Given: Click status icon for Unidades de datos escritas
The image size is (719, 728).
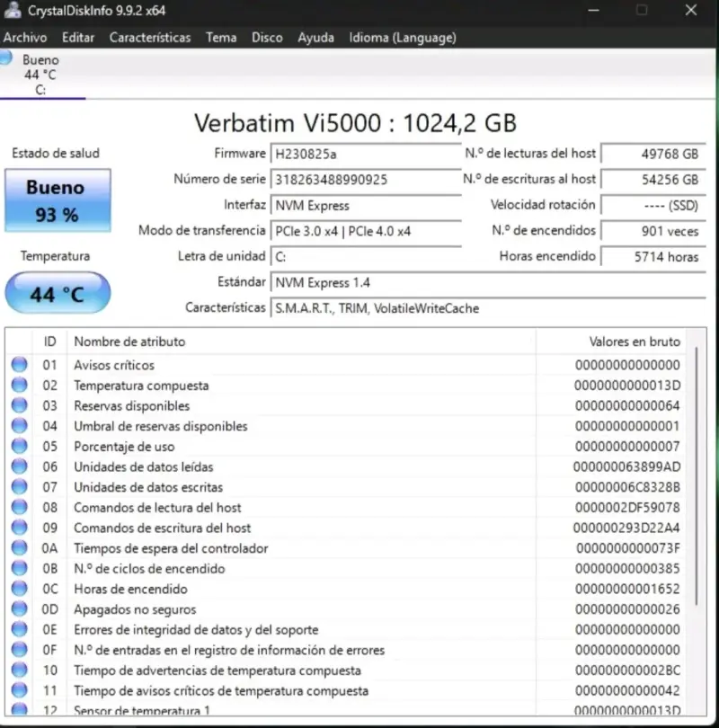Looking at the screenshot, I should tap(20, 487).
